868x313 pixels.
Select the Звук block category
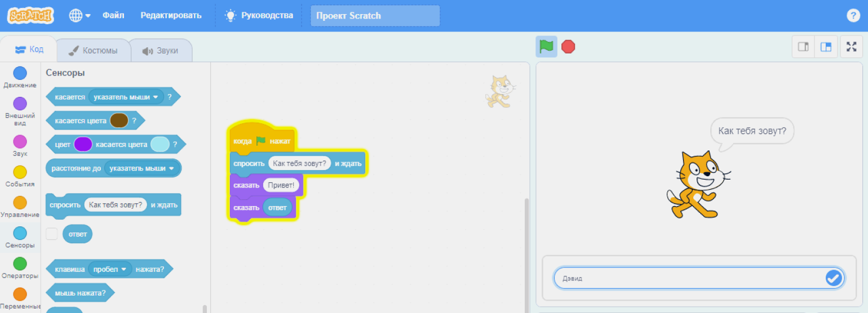coord(20,146)
